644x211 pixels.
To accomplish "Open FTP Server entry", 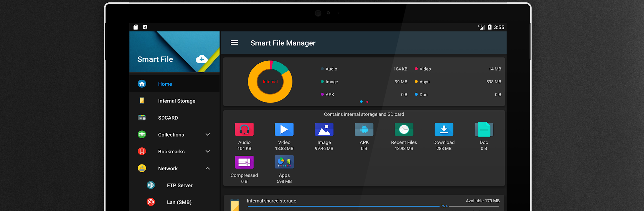I will 174,185.
